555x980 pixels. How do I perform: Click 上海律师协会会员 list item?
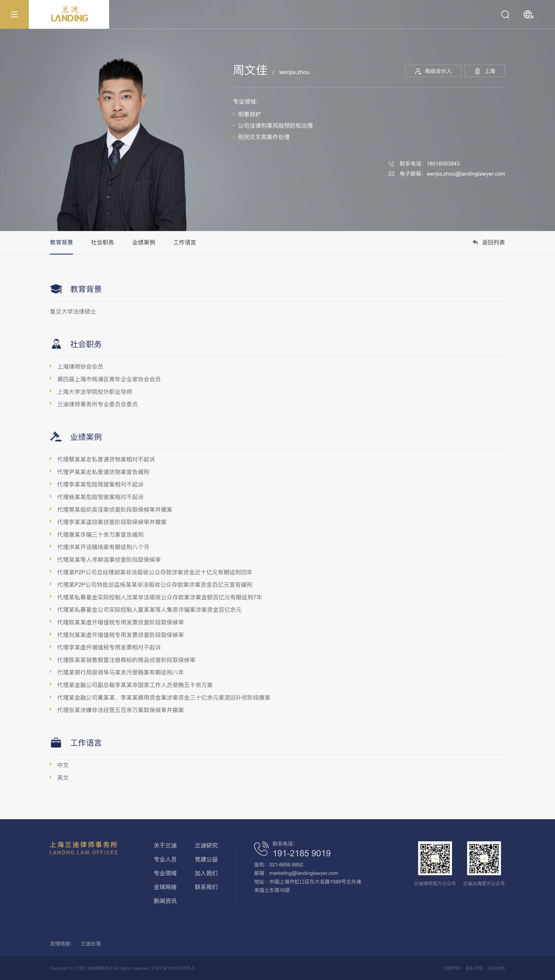tap(80, 367)
